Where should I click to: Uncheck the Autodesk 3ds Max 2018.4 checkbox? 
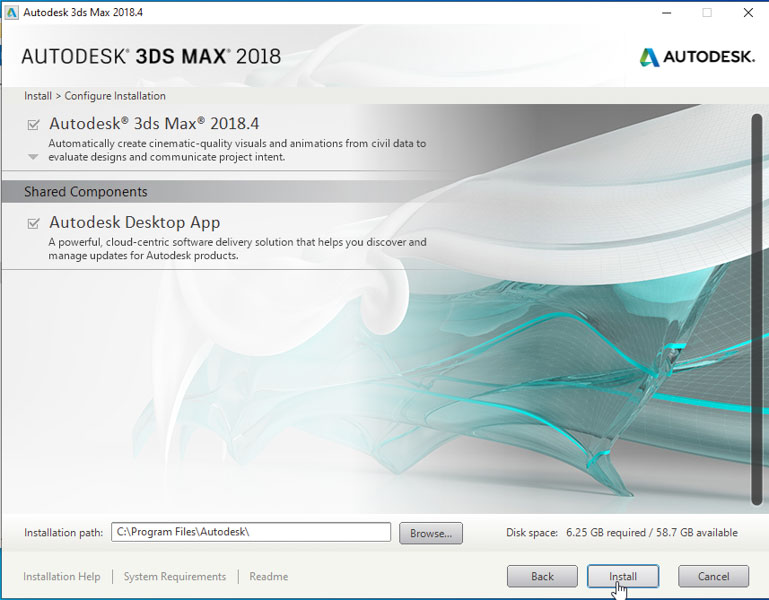tap(33, 125)
